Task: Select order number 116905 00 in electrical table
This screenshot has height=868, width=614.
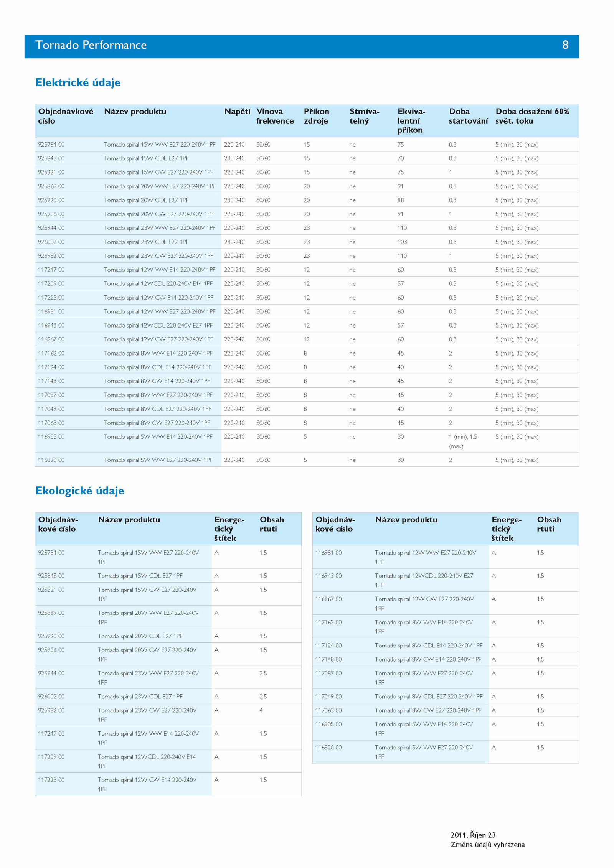Action: tap(51, 436)
